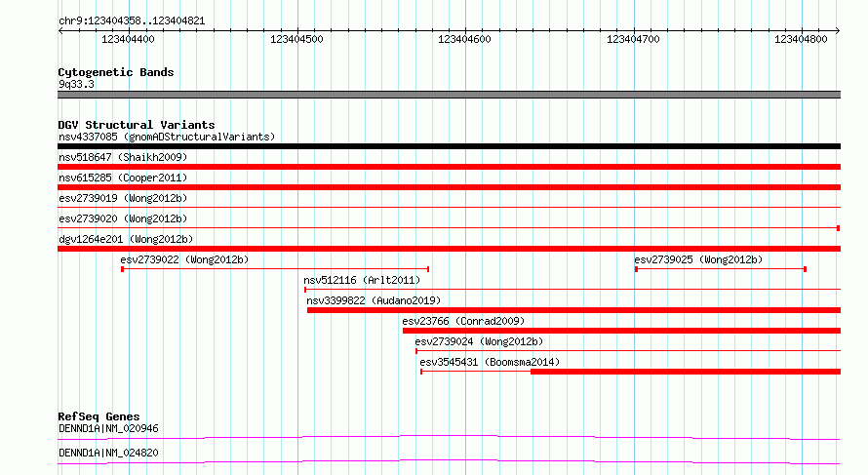Click the gray 9q33.3 cytogenetic band bar
868x475 pixels.
pos(449,95)
